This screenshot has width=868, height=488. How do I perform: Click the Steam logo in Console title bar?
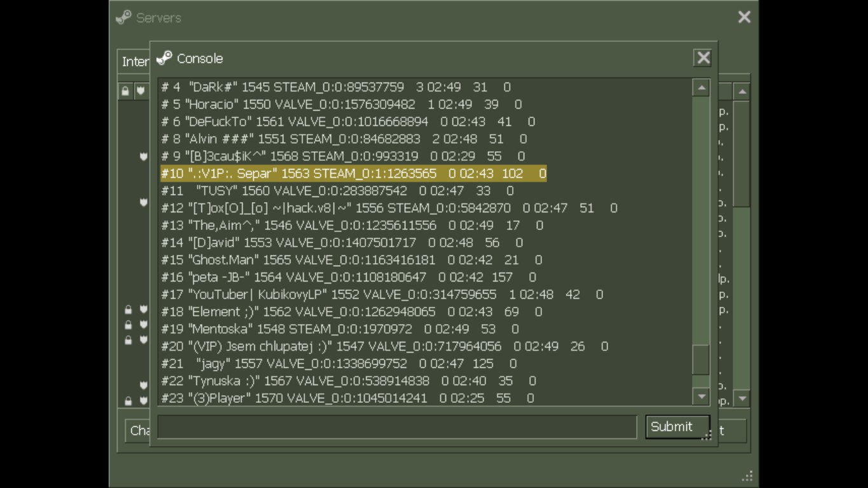tap(165, 58)
